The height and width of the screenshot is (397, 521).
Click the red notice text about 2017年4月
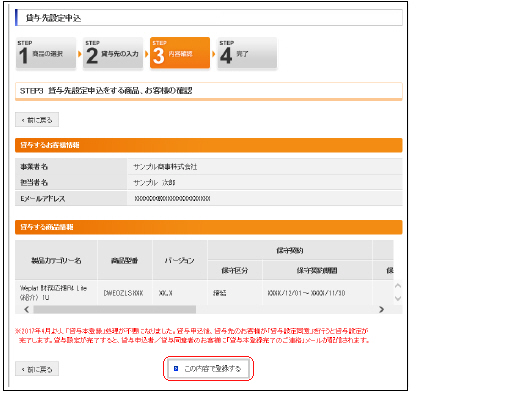192,336
